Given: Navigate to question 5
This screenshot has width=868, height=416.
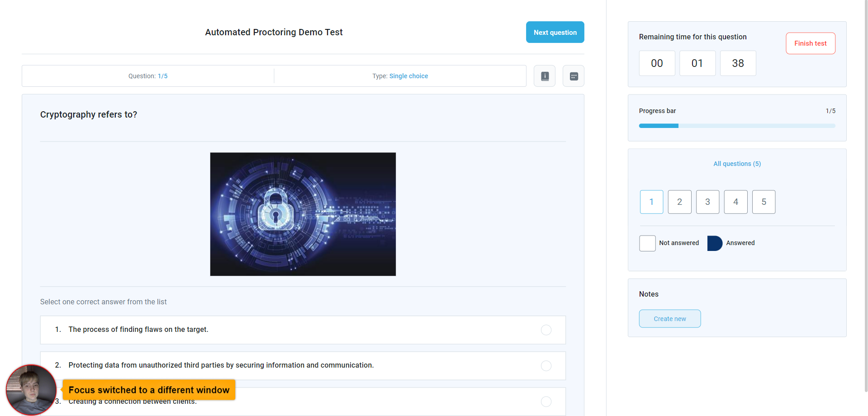Looking at the screenshot, I should [764, 202].
